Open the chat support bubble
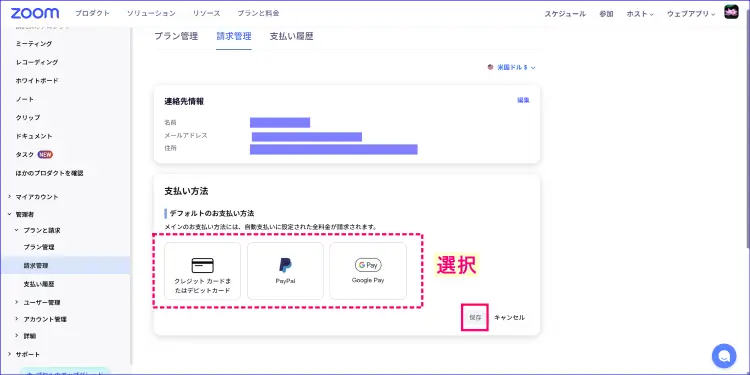This screenshot has height=375, width=750. pyautogui.click(x=724, y=355)
